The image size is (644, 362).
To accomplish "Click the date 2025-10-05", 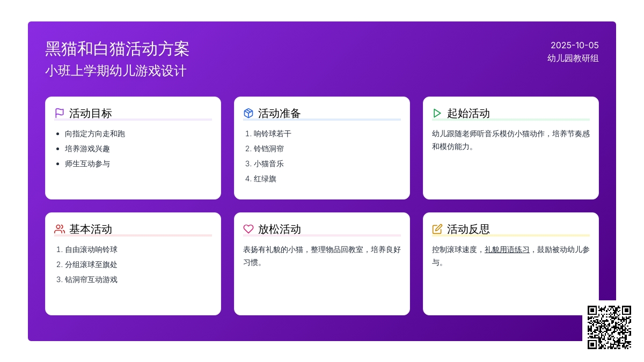I will click(x=574, y=45).
